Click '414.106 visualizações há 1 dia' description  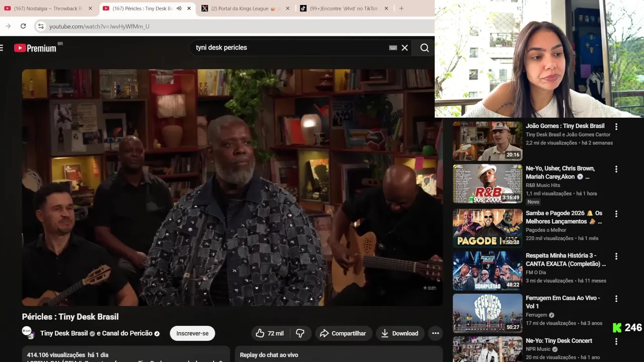[67, 355]
